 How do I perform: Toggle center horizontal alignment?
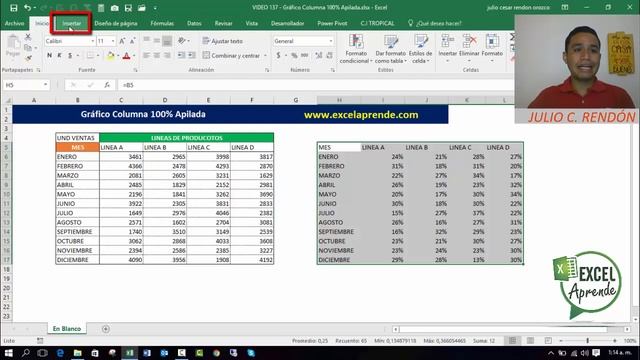pyautogui.click(x=157, y=55)
